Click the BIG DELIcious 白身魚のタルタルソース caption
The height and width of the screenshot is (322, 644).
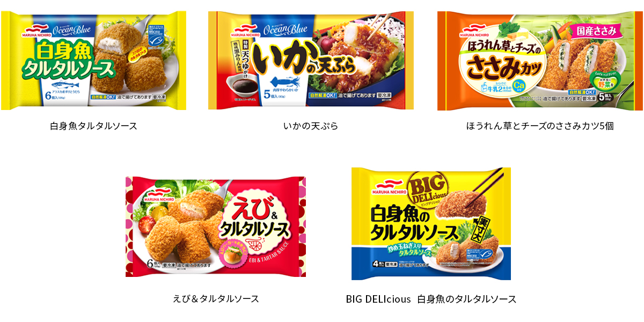(431, 299)
